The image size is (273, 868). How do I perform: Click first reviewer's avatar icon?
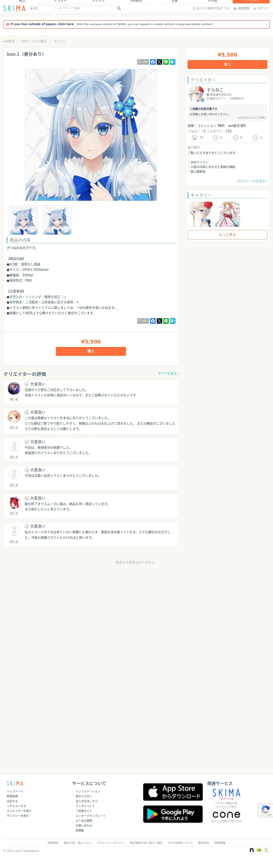(x=14, y=388)
